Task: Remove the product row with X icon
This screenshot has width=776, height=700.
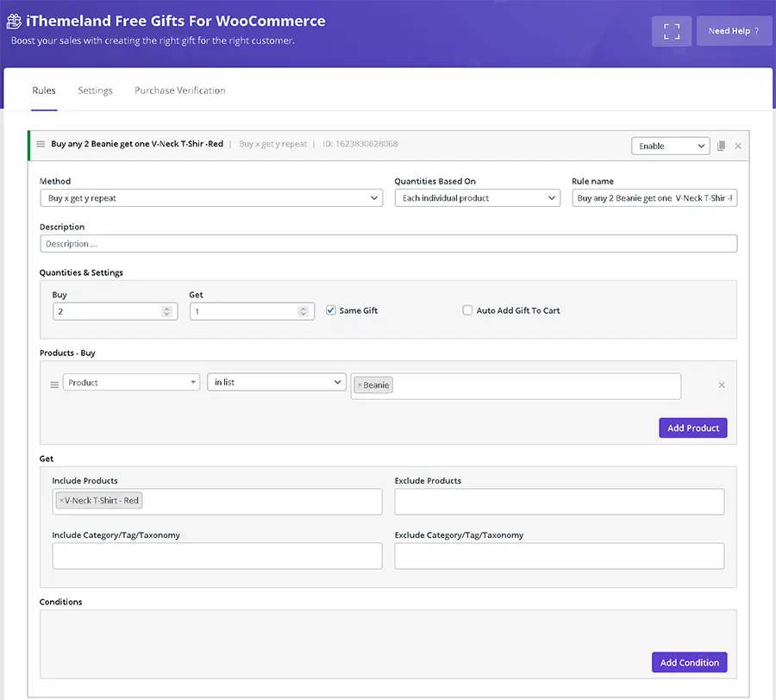Action: pos(722,384)
